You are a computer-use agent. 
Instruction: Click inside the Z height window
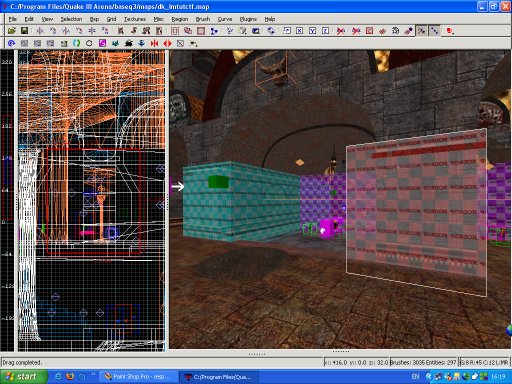coord(7,200)
